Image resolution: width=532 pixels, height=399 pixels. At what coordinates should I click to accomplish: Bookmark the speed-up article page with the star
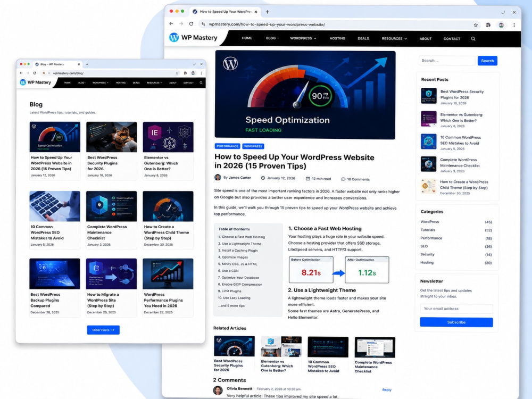[476, 25]
